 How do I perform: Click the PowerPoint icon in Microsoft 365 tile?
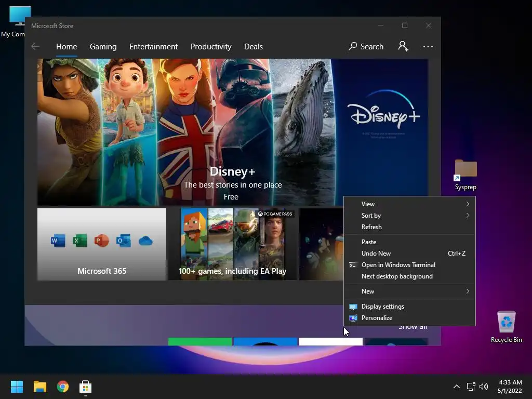[101, 241]
